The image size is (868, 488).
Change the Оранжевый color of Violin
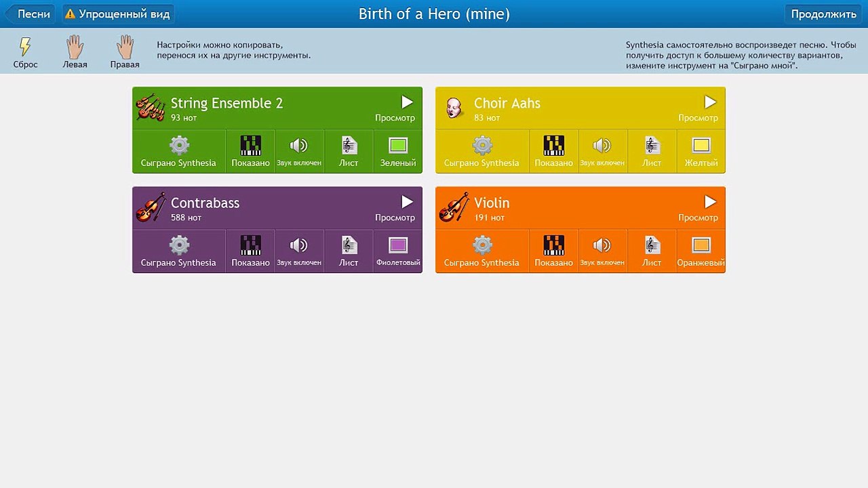pyautogui.click(x=701, y=251)
